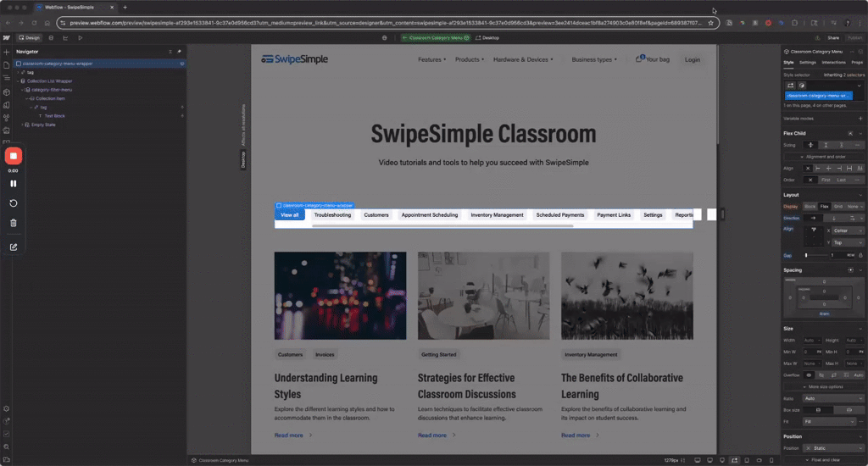
Task: Open the Position Static dropdown
Action: coord(834,448)
